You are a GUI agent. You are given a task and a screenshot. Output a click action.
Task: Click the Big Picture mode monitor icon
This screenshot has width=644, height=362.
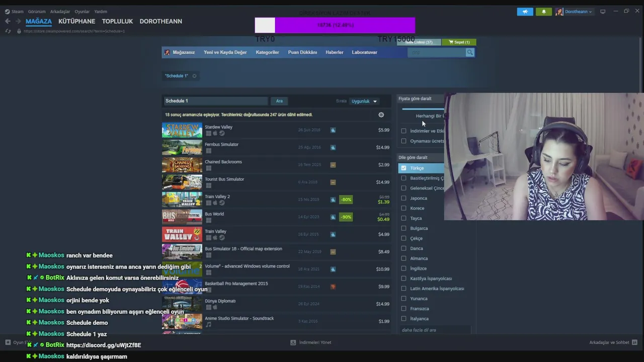[x=603, y=12]
